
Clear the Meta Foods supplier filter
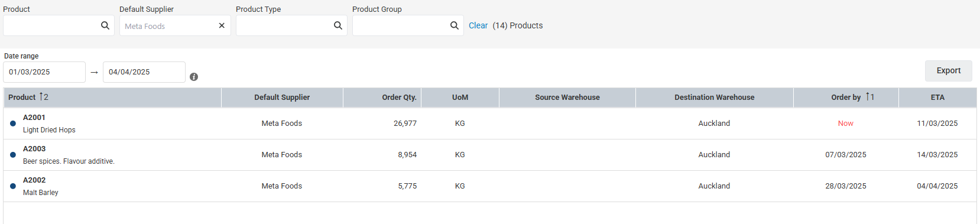(x=222, y=25)
